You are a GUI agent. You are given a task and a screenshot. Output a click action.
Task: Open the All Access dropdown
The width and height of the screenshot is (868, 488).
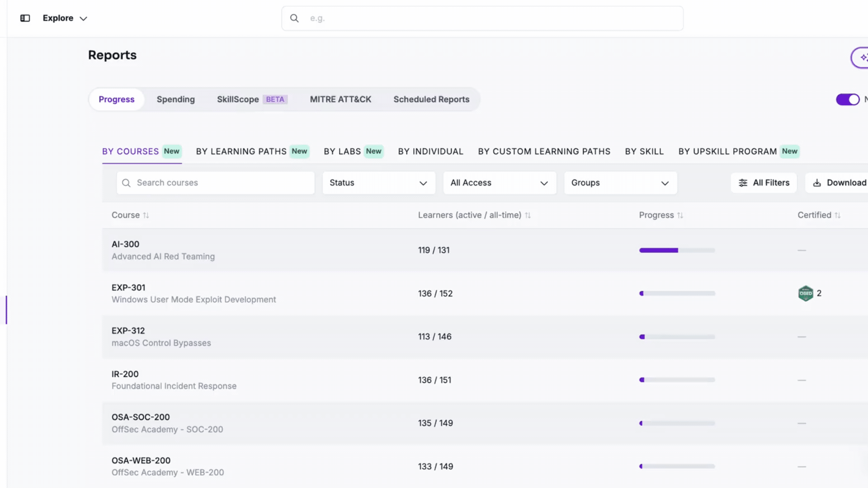point(500,183)
